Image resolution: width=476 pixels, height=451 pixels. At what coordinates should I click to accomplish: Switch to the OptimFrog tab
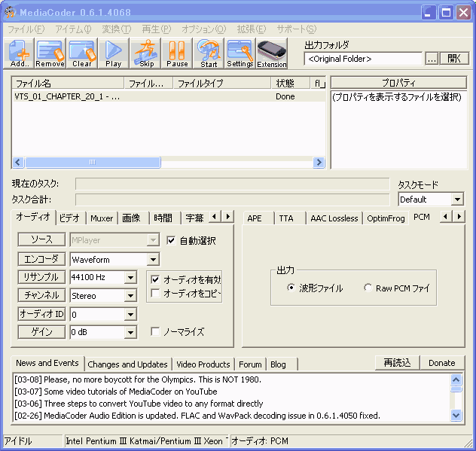[x=386, y=218]
